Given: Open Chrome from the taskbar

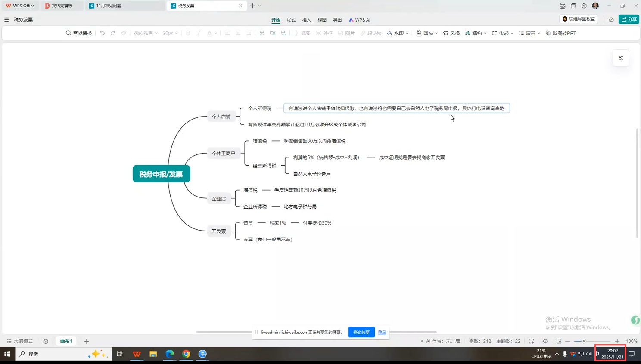Looking at the screenshot, I should [186, 354].
